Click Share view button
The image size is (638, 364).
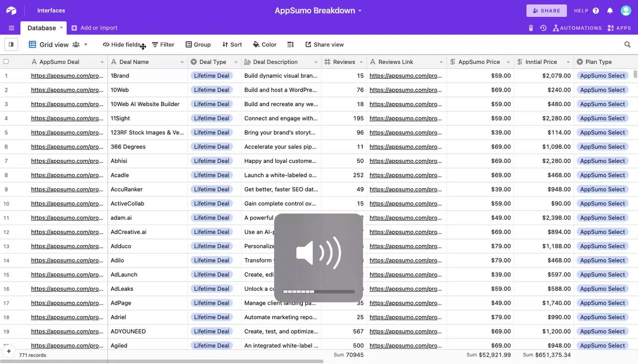coord(324,44)
